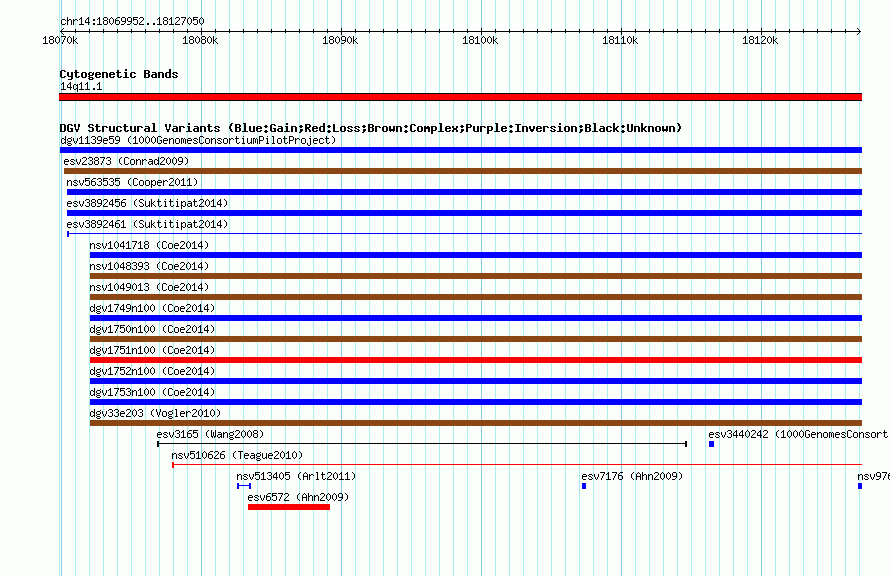The height and width of the screenshot is (576, 890).
Task: Open dgv1749n100 (Coe2014) label
Action: 152,308
